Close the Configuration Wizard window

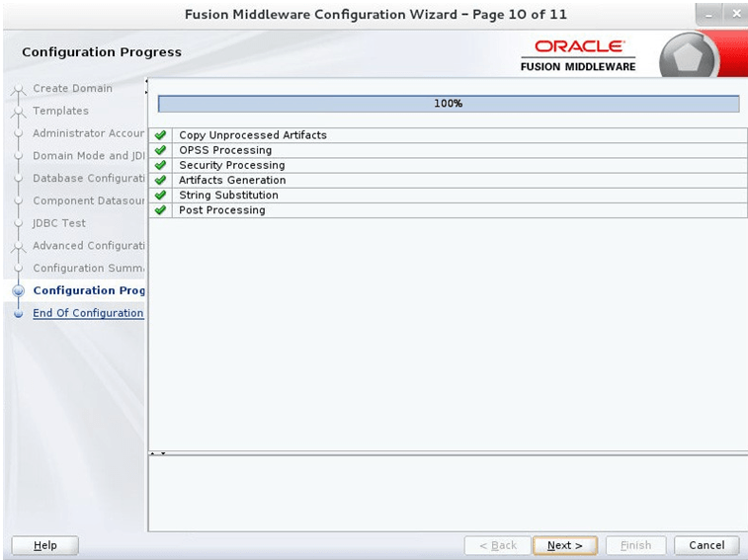(x=735, y=15)
